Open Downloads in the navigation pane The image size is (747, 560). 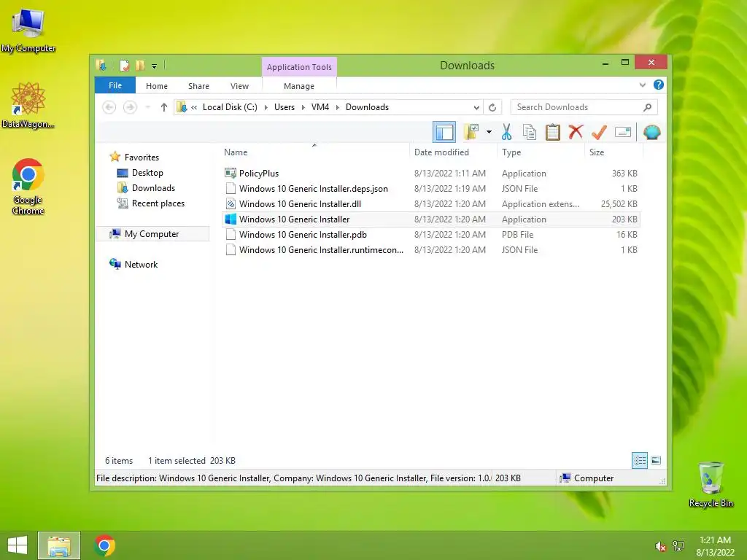(153, 187)
